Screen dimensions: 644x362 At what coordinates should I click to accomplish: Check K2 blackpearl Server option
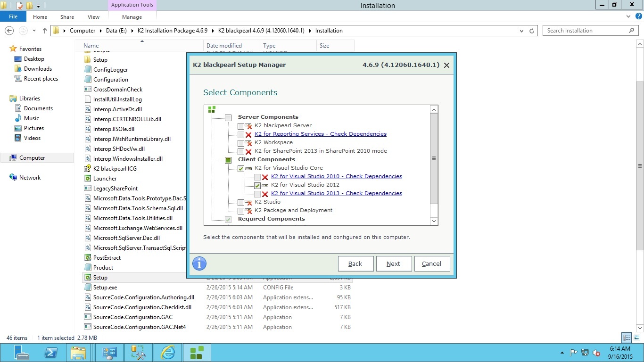tap(241, 126)
